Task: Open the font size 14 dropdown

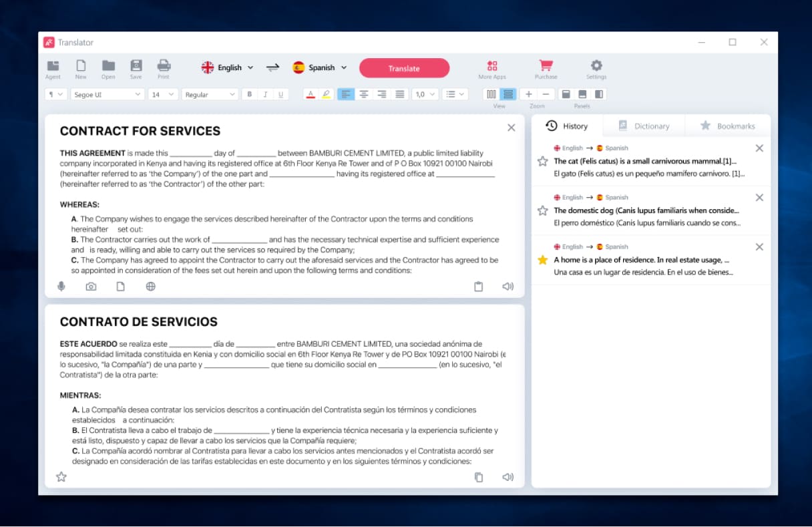Action: 162,94
